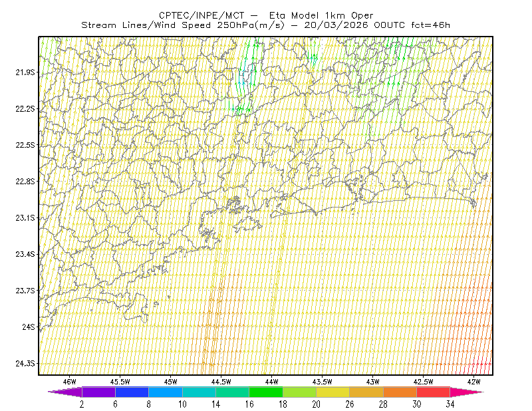
Task: Select the teal green 14-16 swatch
Action: point(232,392)
